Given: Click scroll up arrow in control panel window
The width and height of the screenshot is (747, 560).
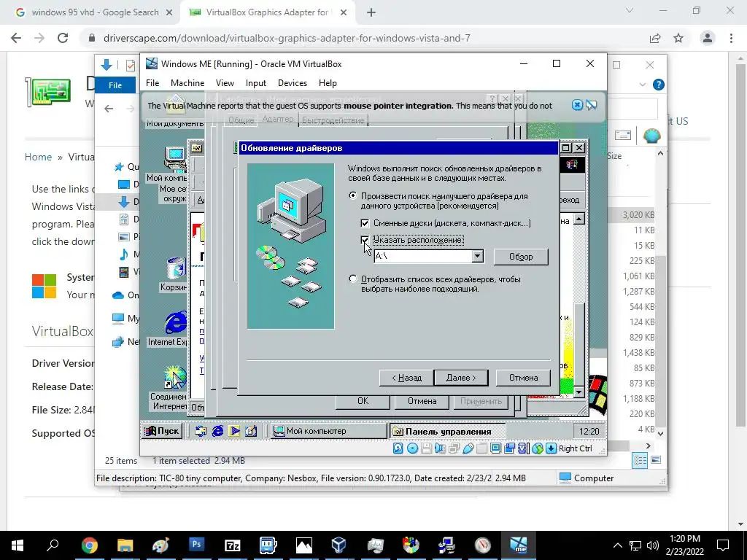Looking at the screenshot, I should coord(578,219).
